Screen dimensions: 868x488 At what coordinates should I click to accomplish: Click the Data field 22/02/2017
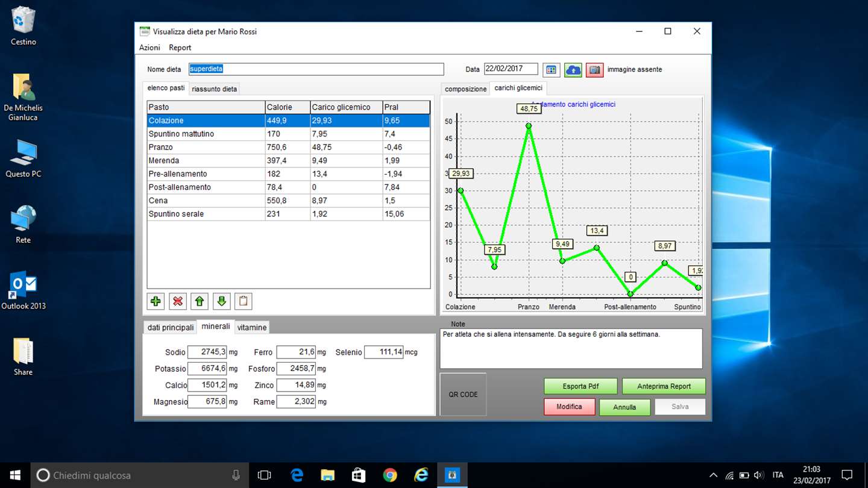pyautogui.click(x=511, y=69)
